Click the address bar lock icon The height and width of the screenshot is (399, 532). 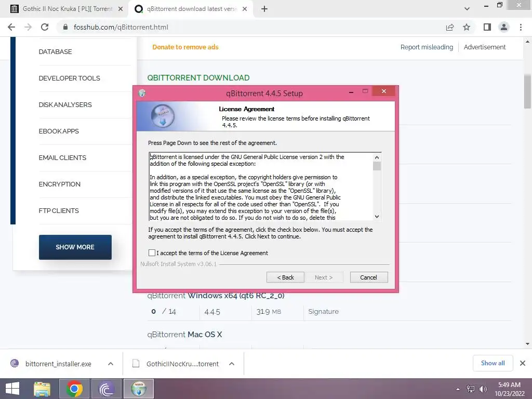tap(65, 27)
